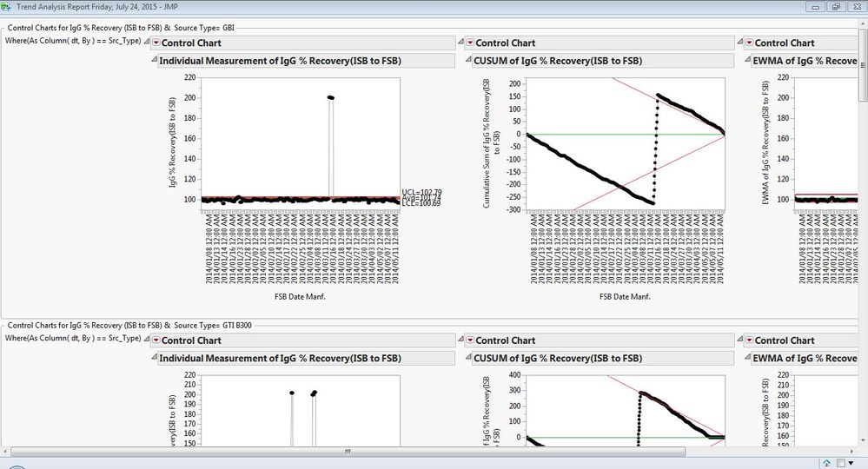Collapse GTI B300 Where clause disclosure triangle

click(x=147, y=339)
